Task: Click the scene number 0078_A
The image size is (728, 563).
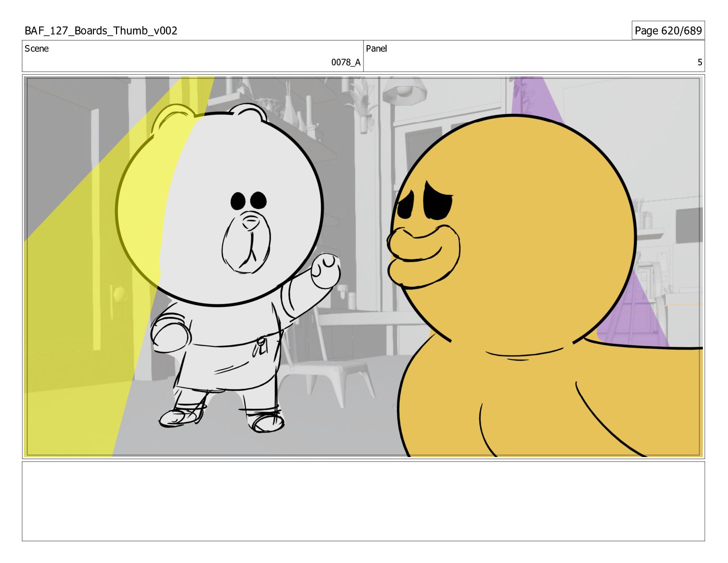Action: coord(346,62)
